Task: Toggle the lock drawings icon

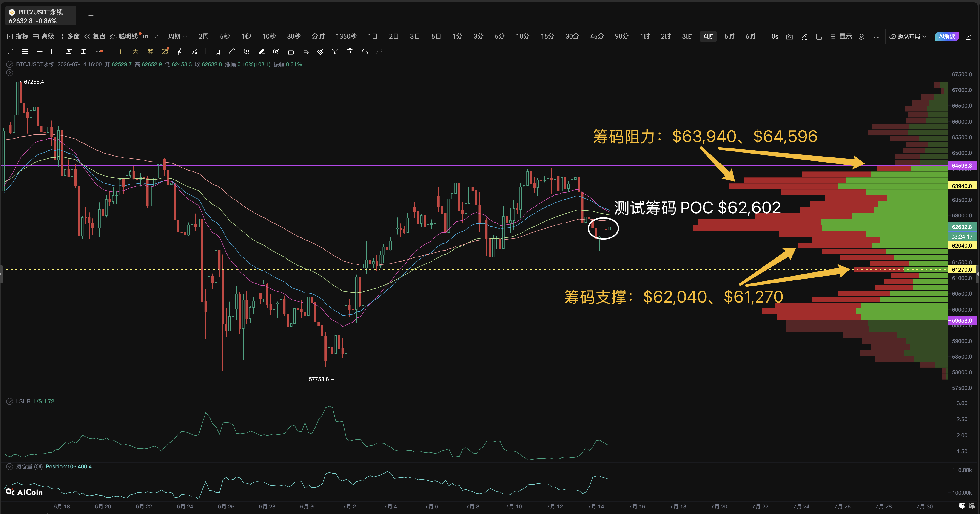Action: point(291,51)
